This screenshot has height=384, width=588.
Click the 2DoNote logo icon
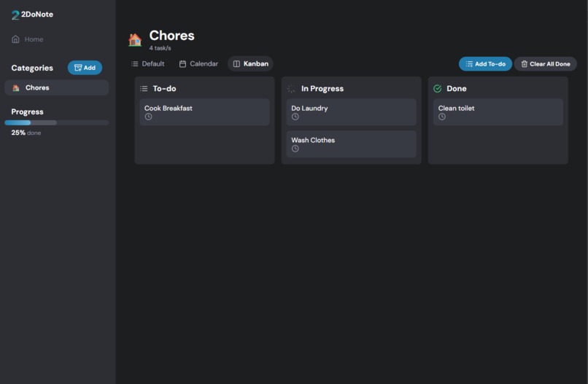point(15,15)
